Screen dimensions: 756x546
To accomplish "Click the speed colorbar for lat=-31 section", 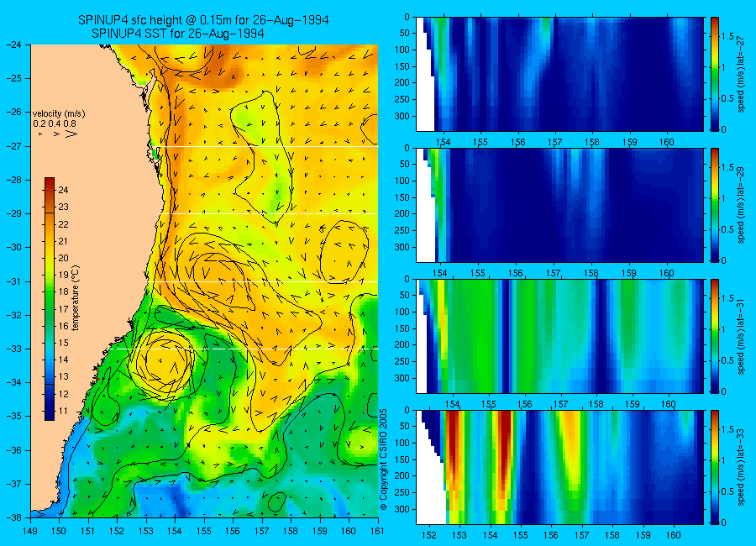I will tap(714, 336).
